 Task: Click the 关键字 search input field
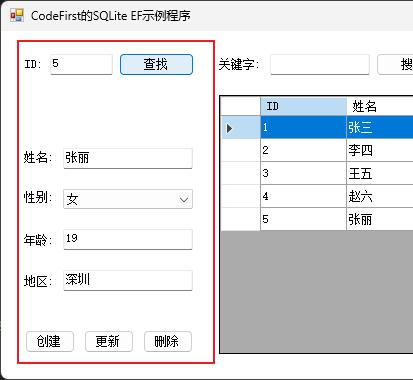click(x=320, y=64)
